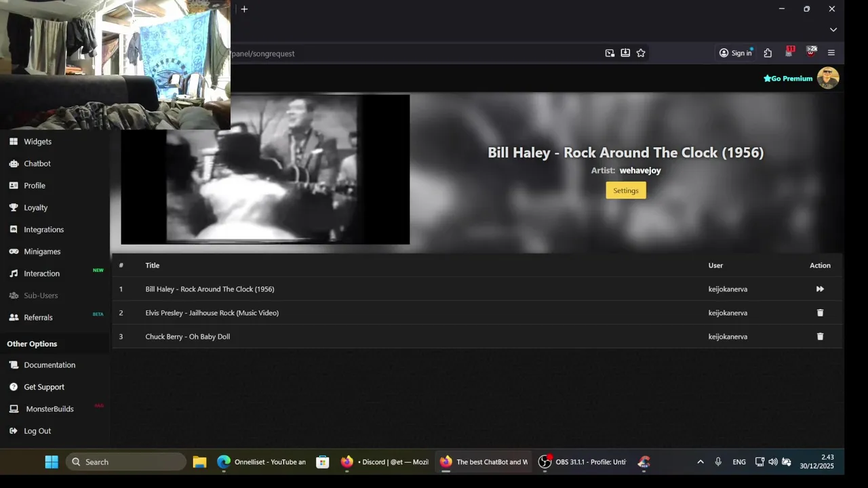
Task: Delete the Elvis Presley Jailhouse Rock request
Action: (820, 312)
